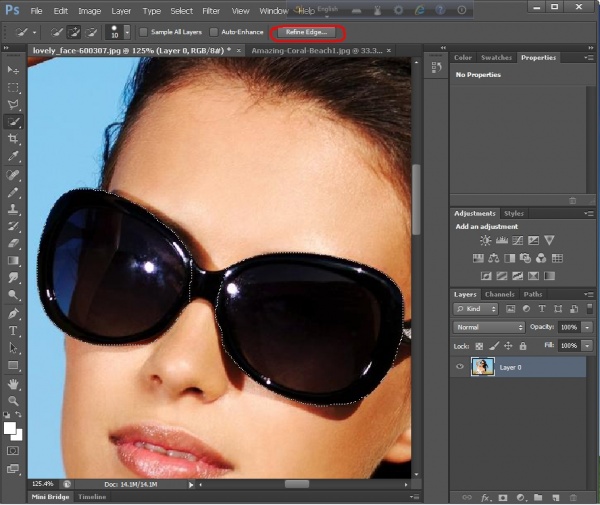The image size is (600, 505).
Task: Click the foreground color swatch
Action: pos(10,427)
